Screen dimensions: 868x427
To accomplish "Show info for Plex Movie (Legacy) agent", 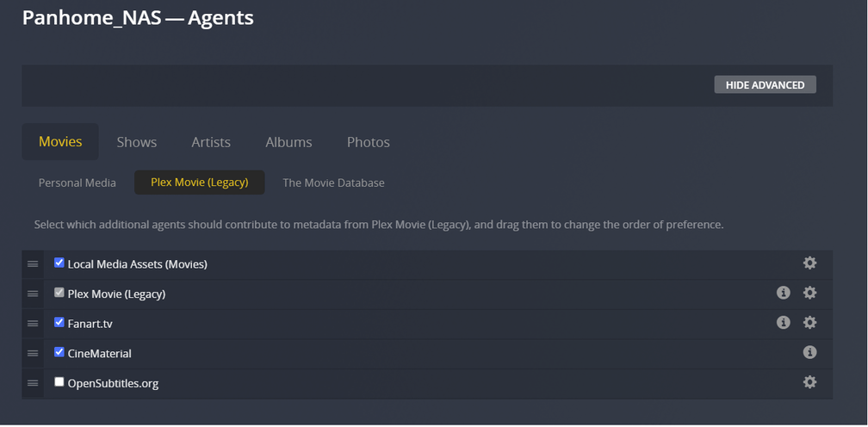I will [783, 293].
